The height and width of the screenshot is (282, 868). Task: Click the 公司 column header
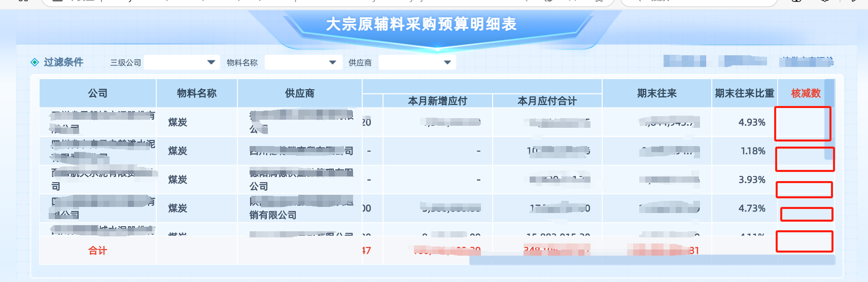[98, 93]
